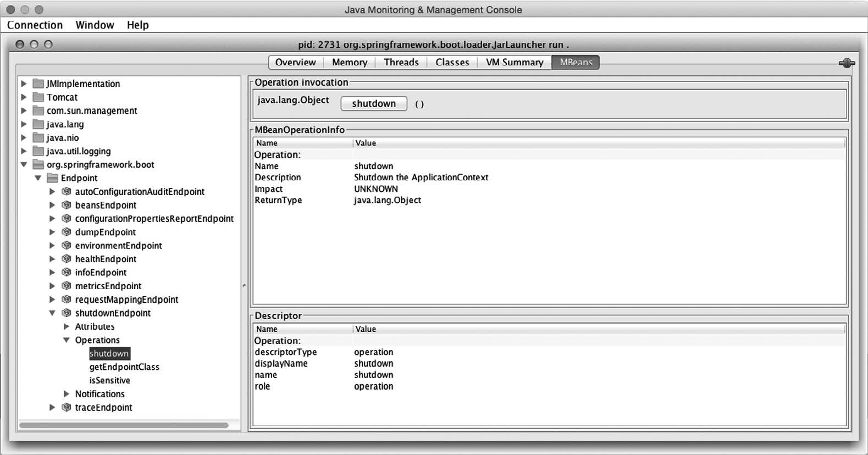Select getEndpointClass operation in tree

click(124, 367)
